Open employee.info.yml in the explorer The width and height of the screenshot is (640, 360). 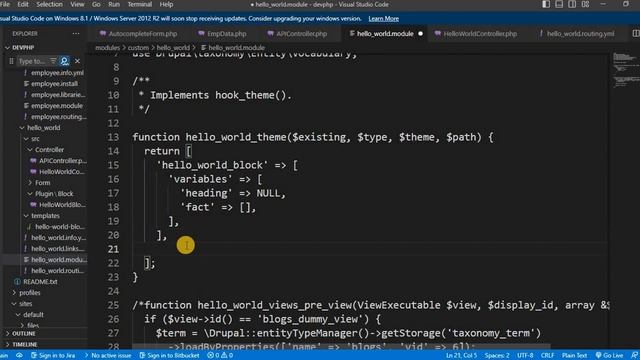pyautogui.click(x=57, y=73)
